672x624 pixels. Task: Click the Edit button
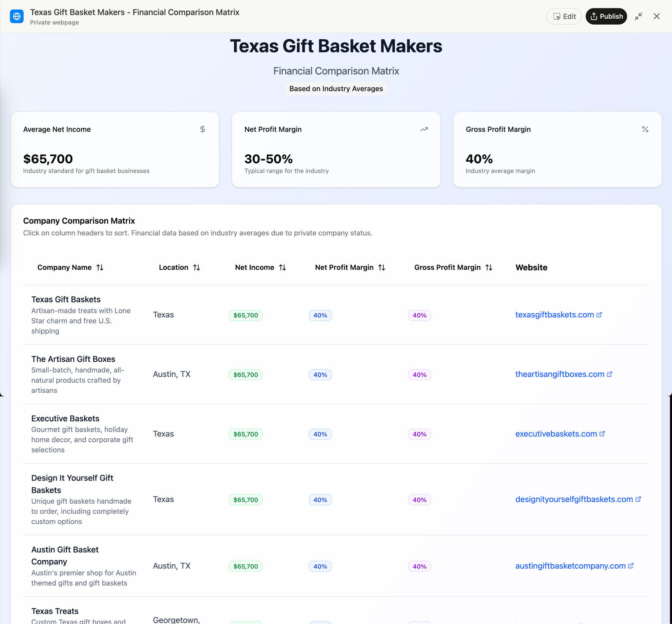(x=564, y=16)
